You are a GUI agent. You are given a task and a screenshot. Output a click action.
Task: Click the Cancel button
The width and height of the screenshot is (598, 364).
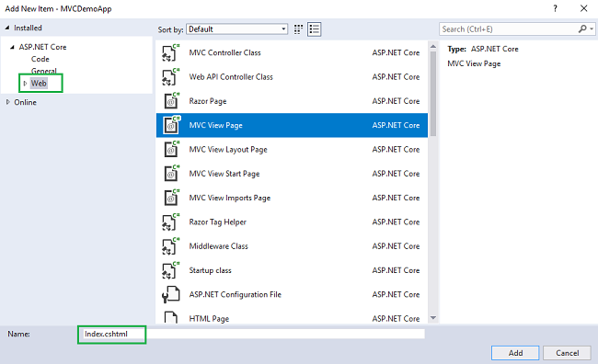click(x=567, y=353)
